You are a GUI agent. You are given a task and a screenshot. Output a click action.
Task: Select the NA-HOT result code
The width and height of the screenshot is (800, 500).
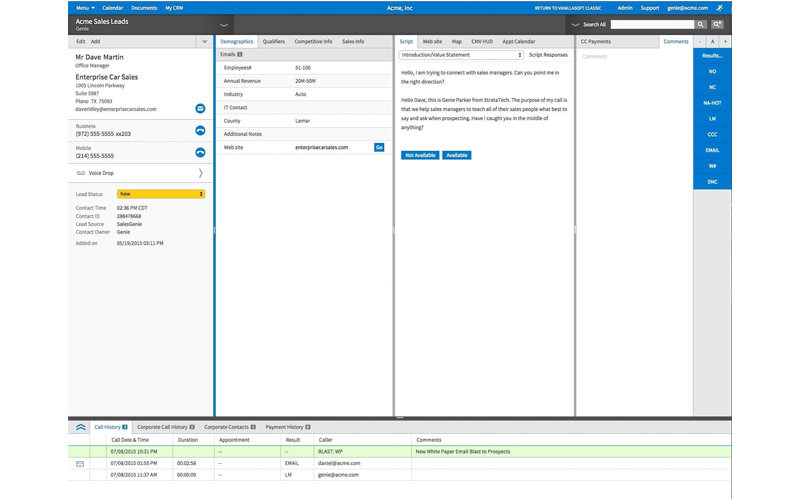(712, 103)
